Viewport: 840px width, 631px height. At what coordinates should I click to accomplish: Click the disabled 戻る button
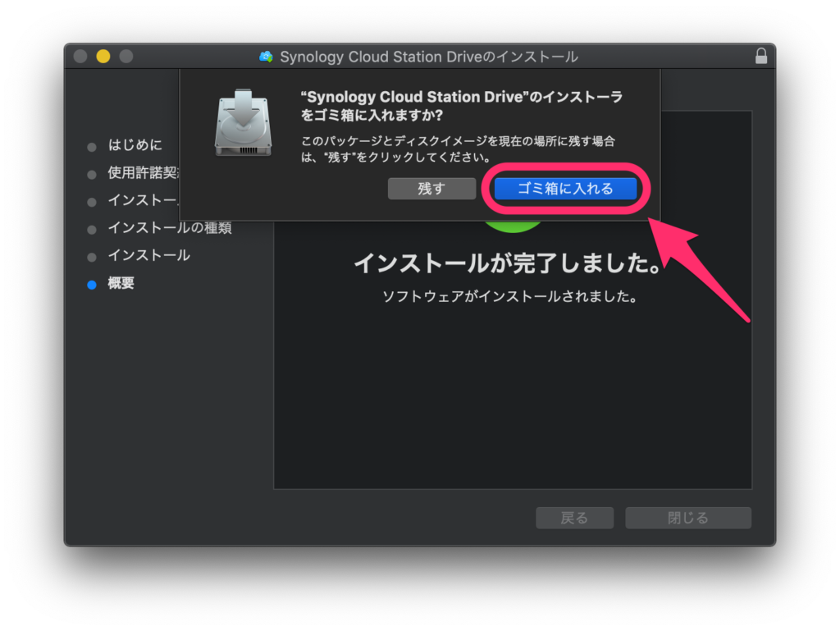point(574,518)
